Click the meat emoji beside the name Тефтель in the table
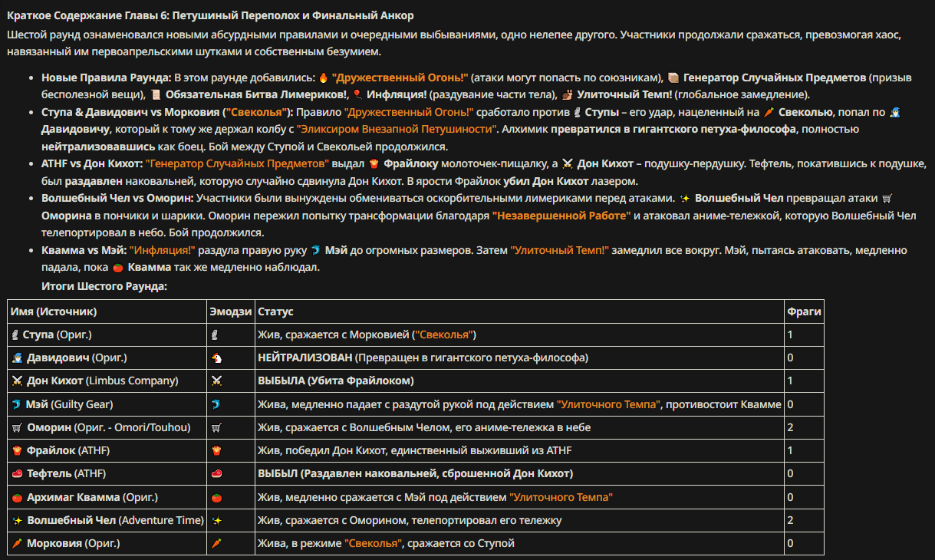The height and width of the screenshot is (560, 935). click(x=17, y=474)
